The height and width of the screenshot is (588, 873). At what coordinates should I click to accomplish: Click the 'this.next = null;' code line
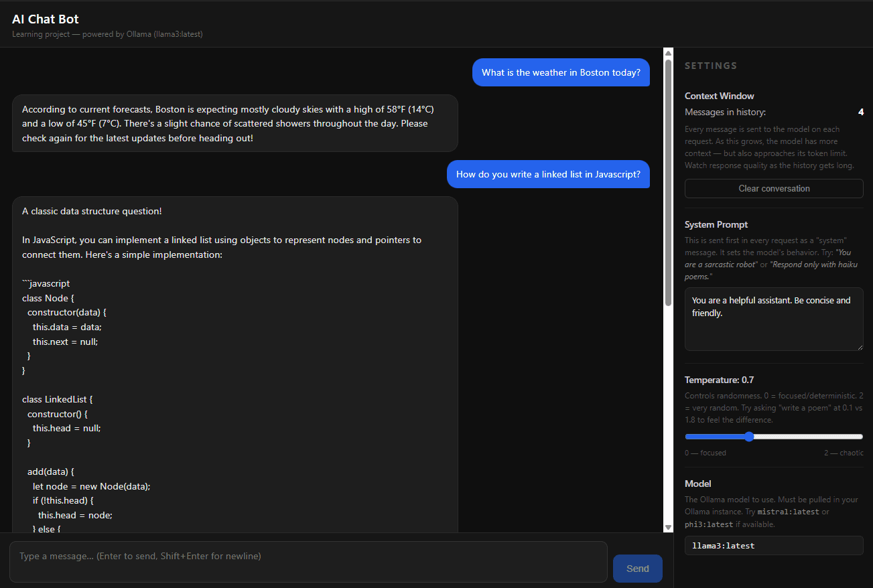(65, 342)
